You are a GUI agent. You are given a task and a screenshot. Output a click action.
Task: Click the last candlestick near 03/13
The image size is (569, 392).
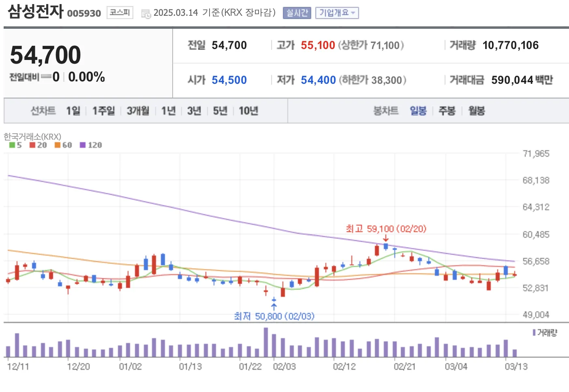pyautogui.click(x=515, y=274)
